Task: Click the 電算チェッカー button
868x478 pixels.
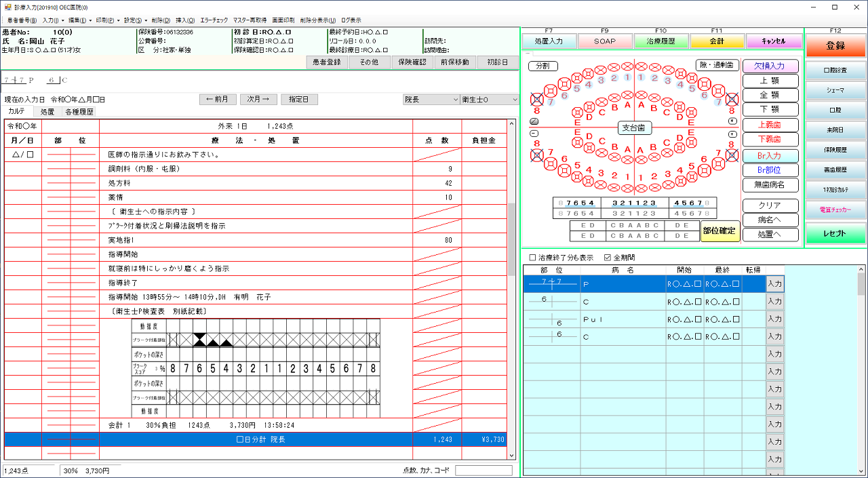Action: (x=835, y=210)
